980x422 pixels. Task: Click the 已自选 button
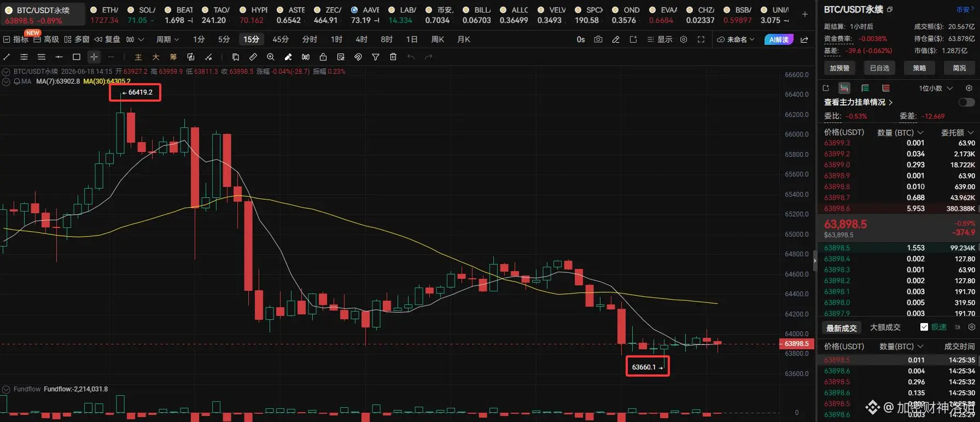coord(880,68)
